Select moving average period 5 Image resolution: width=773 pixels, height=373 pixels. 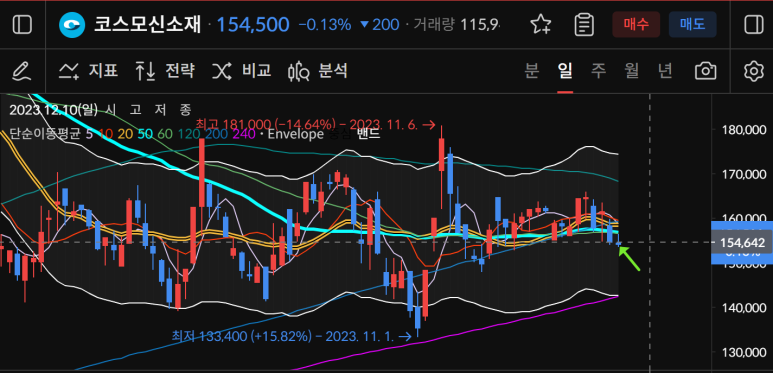89,134
